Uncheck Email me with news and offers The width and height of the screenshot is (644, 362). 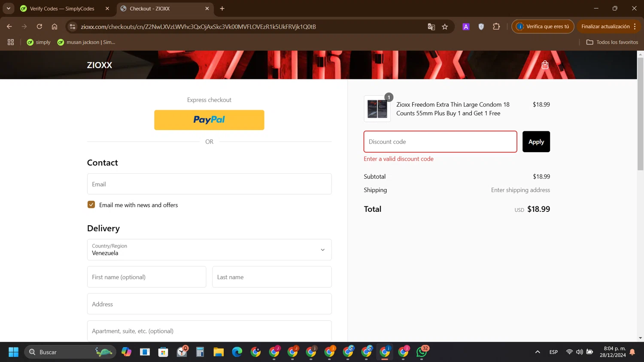pos(91,205)
